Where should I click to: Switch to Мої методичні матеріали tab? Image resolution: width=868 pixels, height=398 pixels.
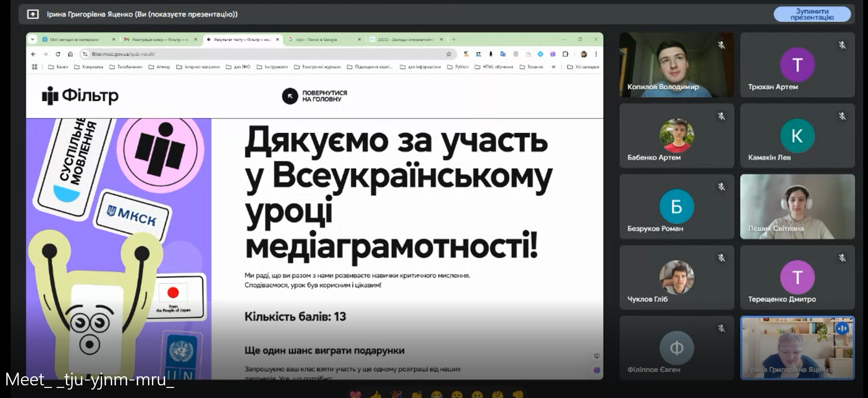click(74, 40)
